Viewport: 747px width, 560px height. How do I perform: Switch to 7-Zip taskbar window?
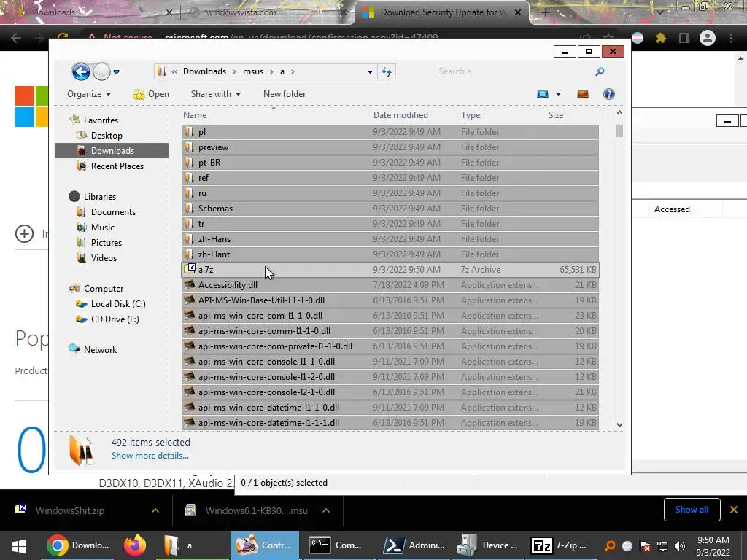[x=560, y=545]
